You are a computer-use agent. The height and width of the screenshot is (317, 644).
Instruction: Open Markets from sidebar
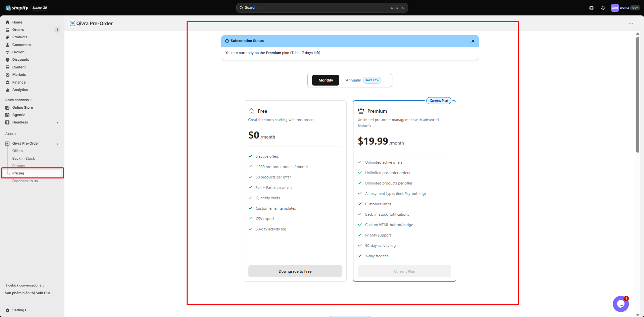[19, 74]
